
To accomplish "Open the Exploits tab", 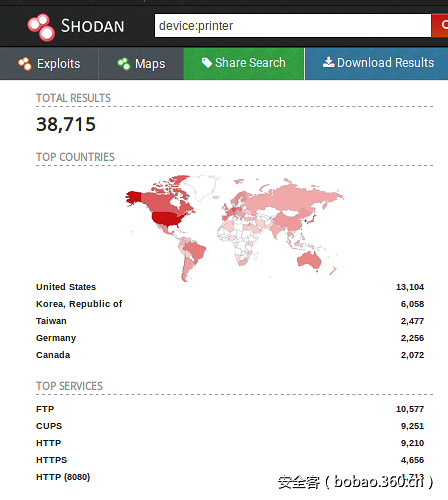I will click(x=49, y=64).
